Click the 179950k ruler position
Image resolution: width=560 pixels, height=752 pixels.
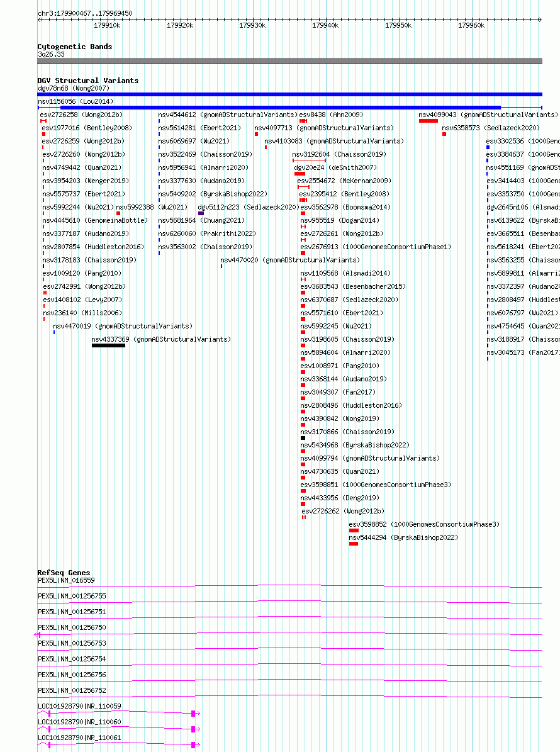point(398,25)
